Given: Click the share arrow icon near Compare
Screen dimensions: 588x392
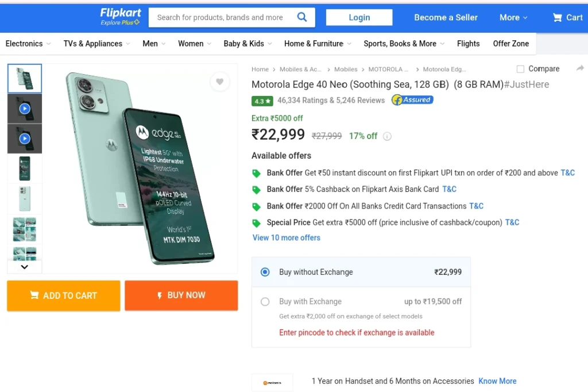Looking at the screenshot, I should click(x=580, y=68).
